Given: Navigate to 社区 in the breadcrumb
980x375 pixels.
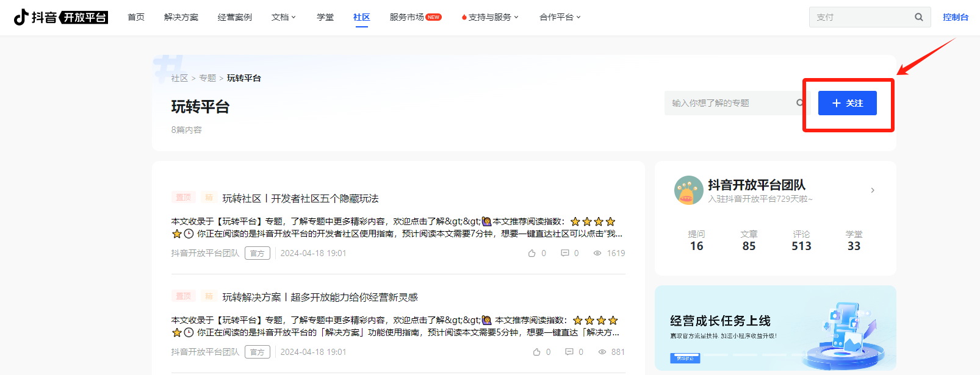Looking at the screenshot, I should click(179, 78).
